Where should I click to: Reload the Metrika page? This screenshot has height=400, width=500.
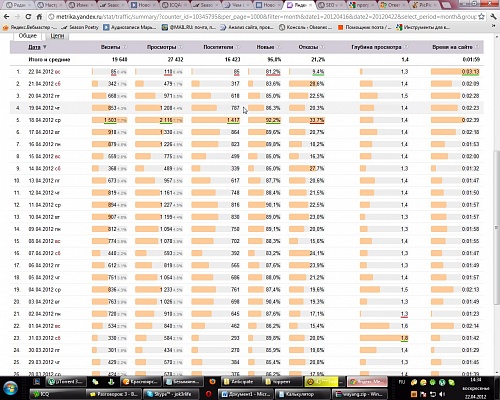click(28, 17)
